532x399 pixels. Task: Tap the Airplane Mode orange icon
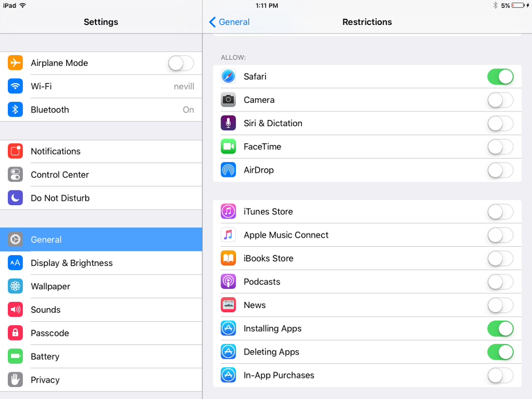coord(15,63)
